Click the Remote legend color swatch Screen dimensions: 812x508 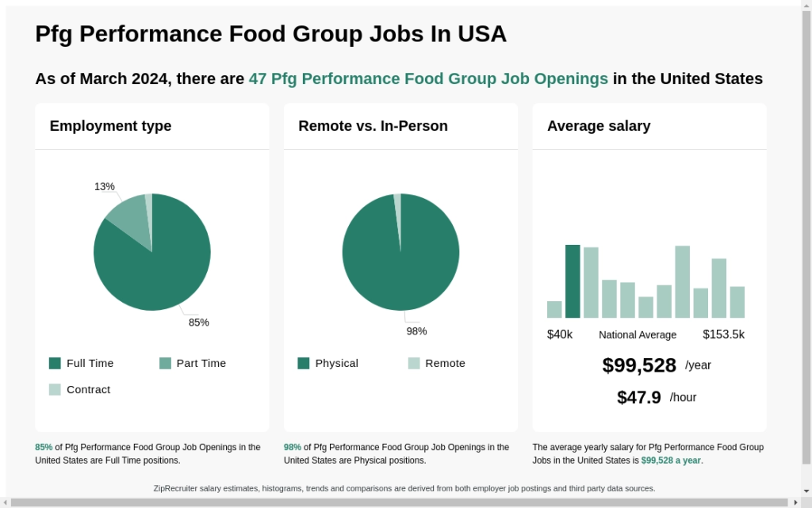coord(414,363)
